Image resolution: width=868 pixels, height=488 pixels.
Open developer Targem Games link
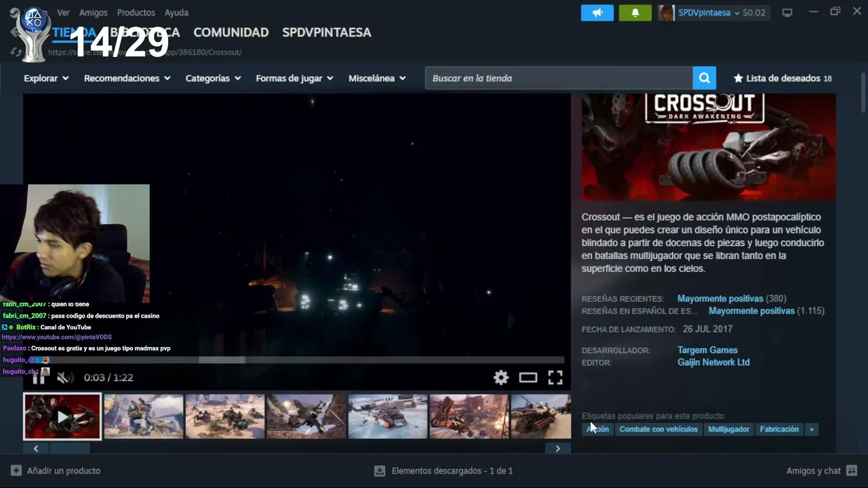point(707,350)
